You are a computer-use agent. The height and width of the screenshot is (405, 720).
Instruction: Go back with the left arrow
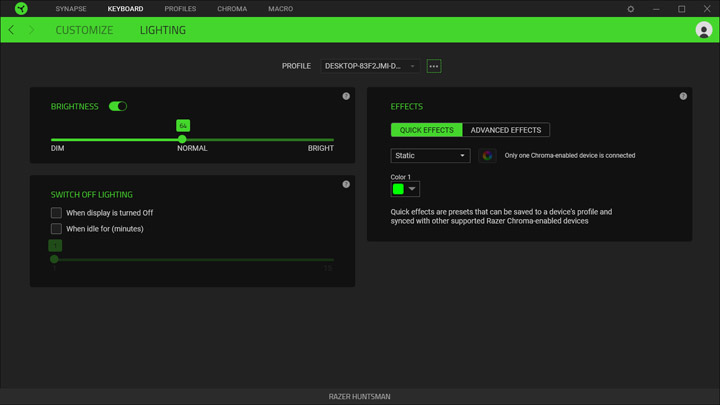[11, 30]
